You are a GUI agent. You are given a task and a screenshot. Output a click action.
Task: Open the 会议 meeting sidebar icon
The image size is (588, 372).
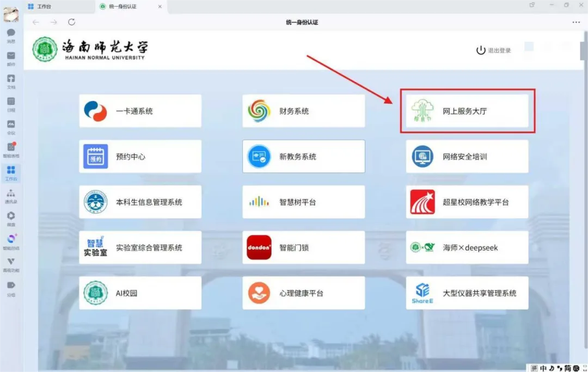[11, 127]
